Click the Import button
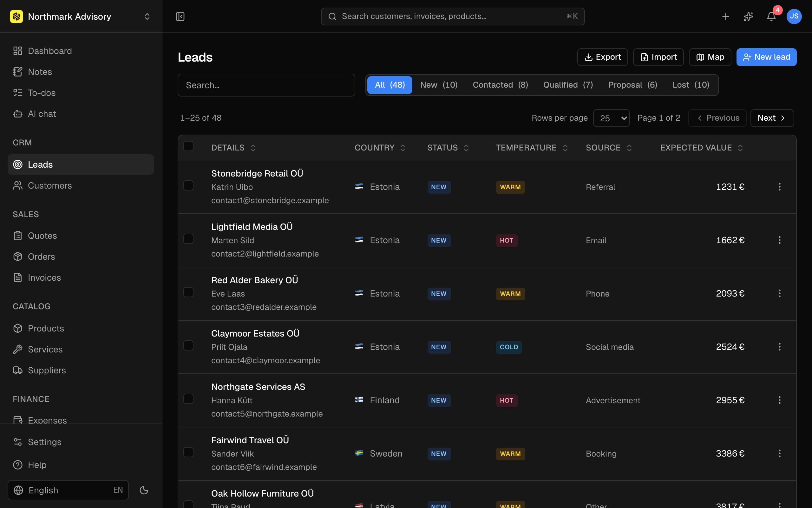 point(658,57)
